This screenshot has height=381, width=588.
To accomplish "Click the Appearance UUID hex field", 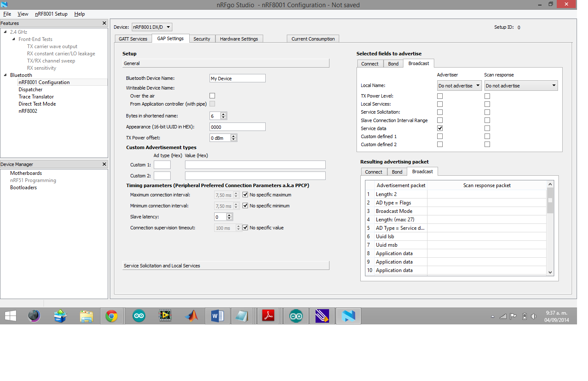I will 237,127.
